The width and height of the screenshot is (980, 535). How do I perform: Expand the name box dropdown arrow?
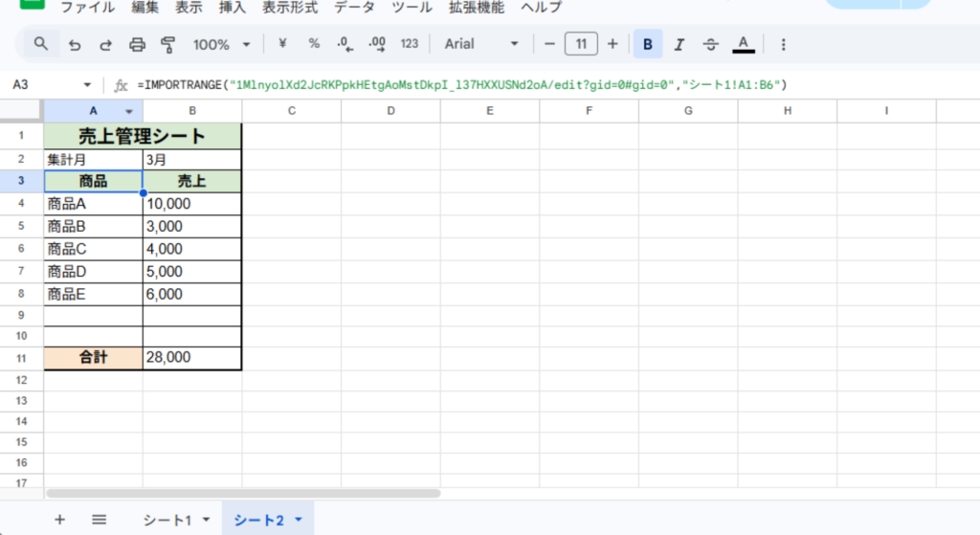[x=88, y=85]
